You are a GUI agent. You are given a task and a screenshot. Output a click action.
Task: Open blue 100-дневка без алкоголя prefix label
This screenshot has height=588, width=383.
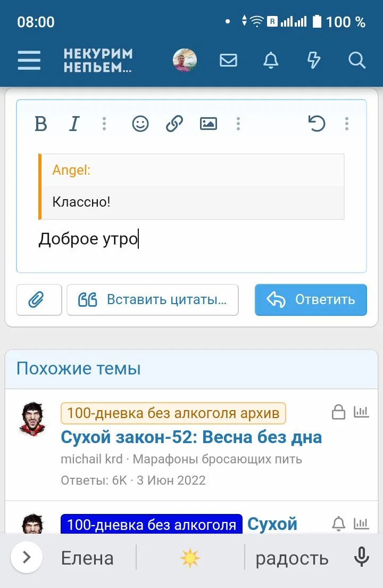click(x=152, y=524)
